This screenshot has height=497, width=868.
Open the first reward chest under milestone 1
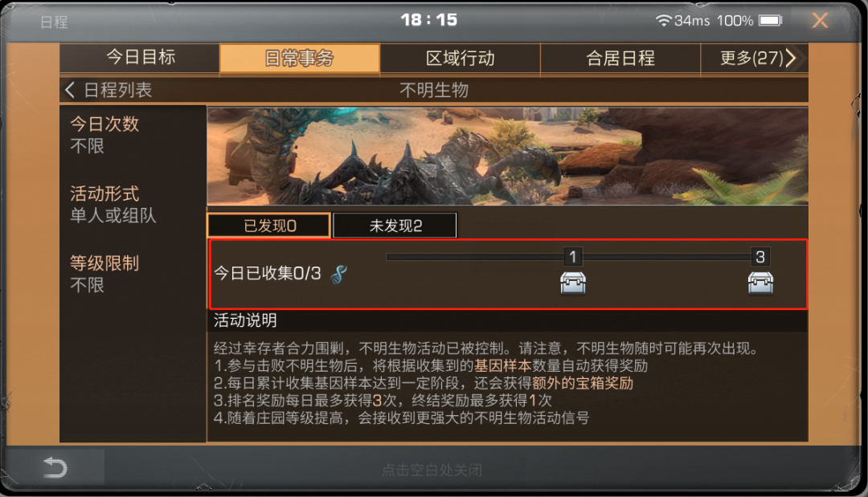[x=573, y=283]
